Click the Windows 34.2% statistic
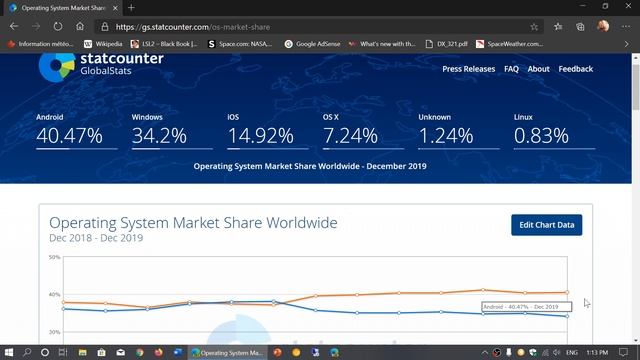 pyautogui.click(x=172, y=131)
